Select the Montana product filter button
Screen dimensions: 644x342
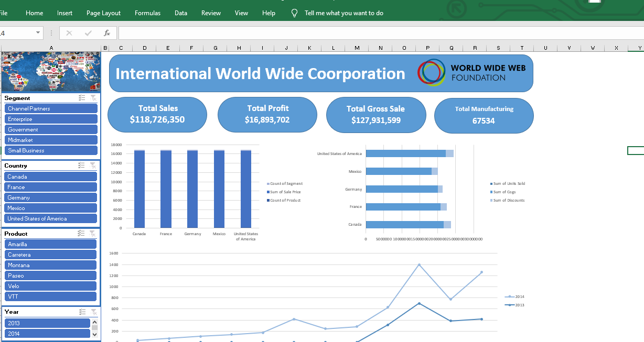[50, 265]
